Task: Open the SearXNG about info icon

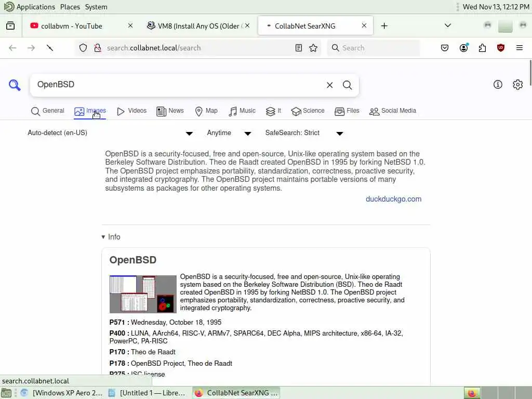Action: [498, 85]
